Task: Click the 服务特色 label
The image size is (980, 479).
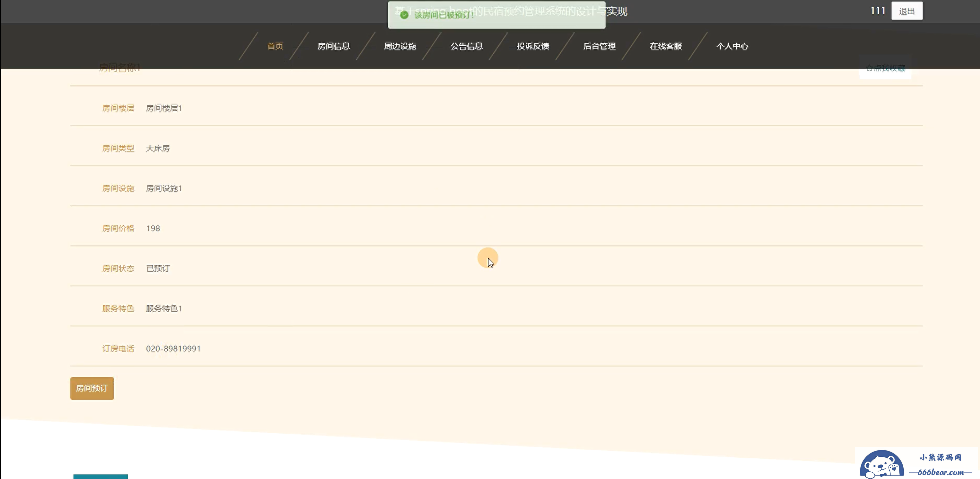Action: pyautogui.click(x=118, y=309)
